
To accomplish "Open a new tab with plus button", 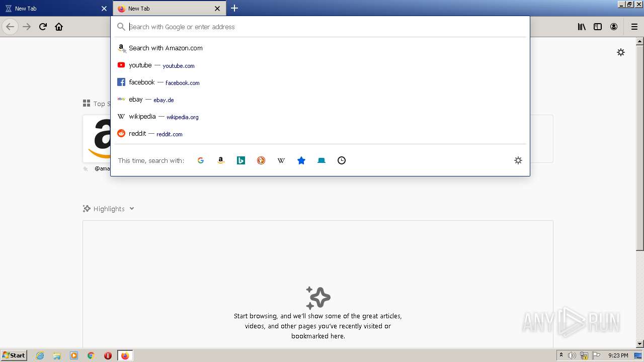I will tap(234, 8).
